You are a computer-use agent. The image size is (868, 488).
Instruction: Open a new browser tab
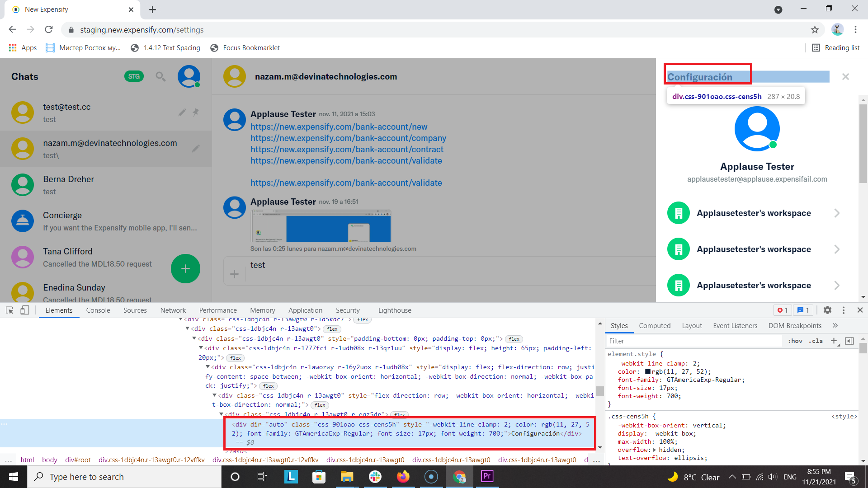(152, 9)
